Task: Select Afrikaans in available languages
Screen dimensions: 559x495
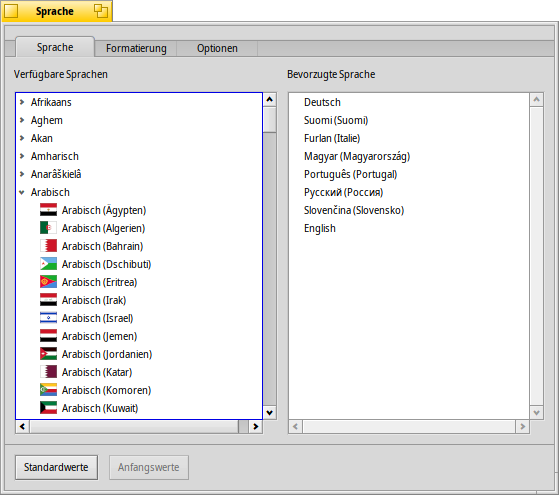Action: tap(51, 102)
